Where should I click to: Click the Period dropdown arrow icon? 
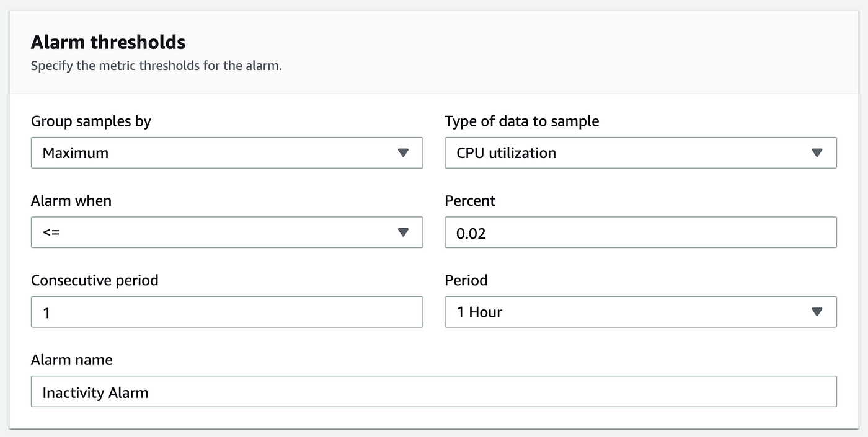click(817, 312)
